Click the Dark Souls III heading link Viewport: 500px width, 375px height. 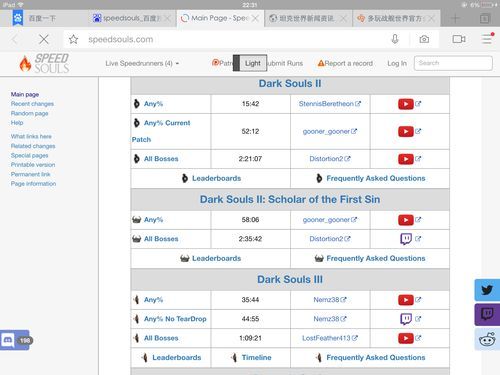tap(290, 279)
